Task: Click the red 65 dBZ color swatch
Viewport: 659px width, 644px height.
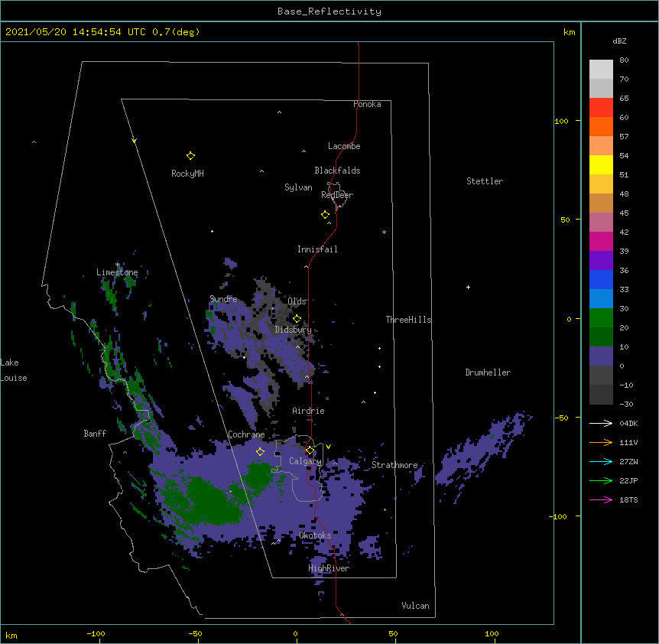Action: tap(601, 108)
